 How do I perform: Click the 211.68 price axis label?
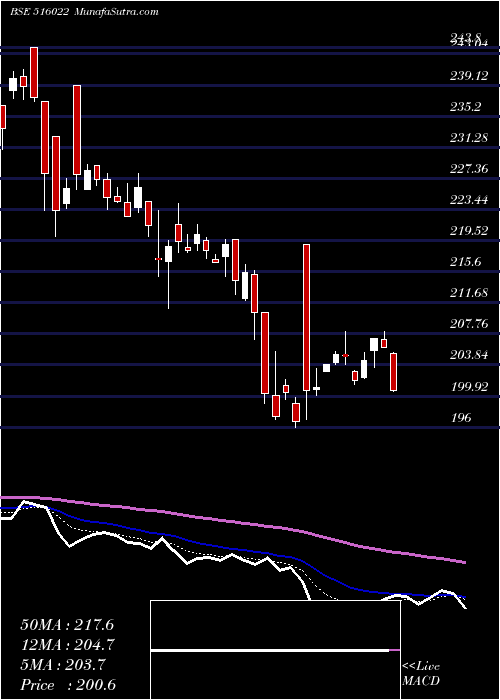click(468, 293)
